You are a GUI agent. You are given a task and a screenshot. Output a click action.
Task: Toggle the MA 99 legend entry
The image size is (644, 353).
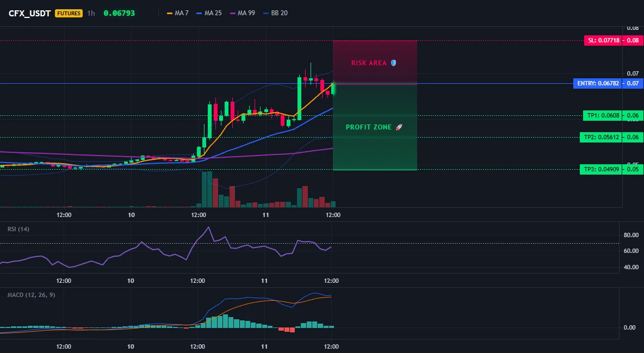click(x=242, y=13)
